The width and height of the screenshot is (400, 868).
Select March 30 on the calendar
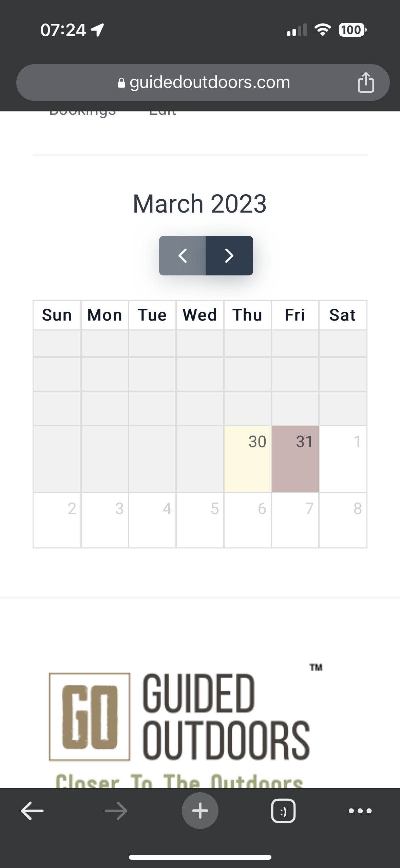click(x=247, y=459)
